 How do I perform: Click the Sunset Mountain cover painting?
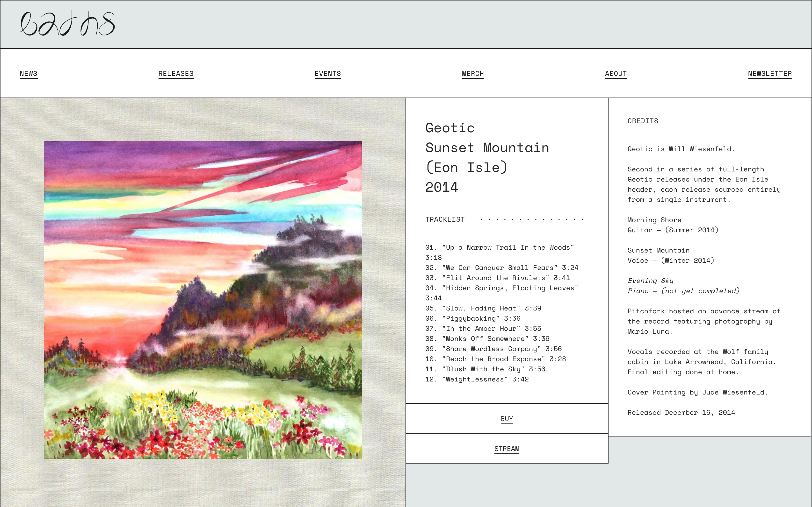(203, 300)
